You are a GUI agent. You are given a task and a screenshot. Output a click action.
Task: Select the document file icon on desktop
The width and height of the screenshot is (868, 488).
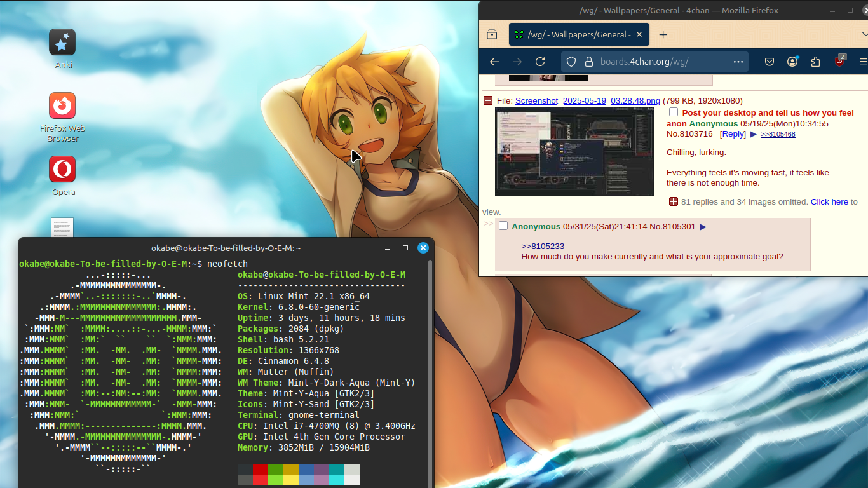click(62, 227)
